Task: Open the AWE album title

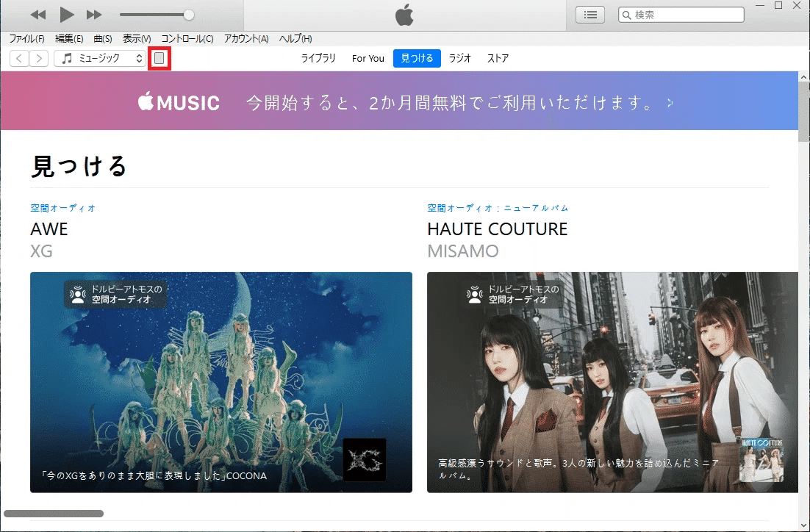Action: 49,229
